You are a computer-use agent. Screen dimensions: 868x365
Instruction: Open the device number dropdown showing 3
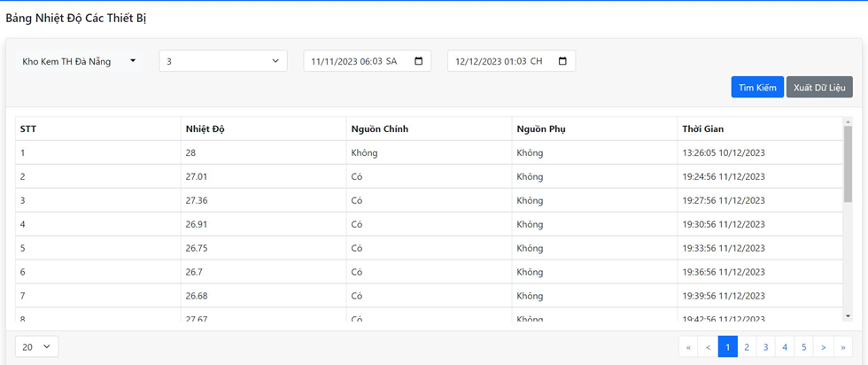[222, 61]
